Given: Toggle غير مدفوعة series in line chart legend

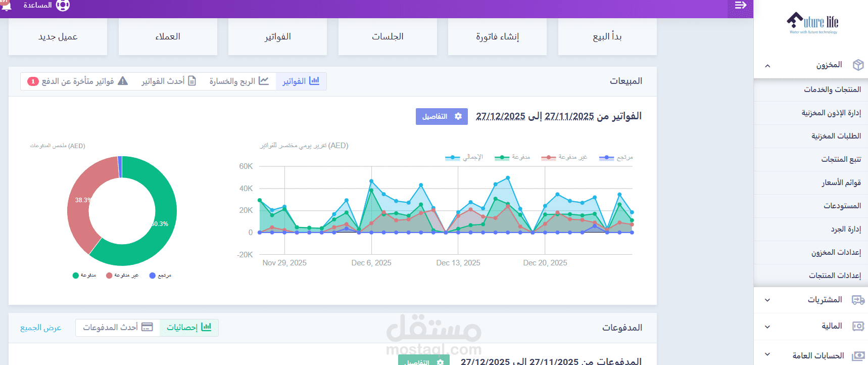Looking at the screenshot, I should click(564, 157).
